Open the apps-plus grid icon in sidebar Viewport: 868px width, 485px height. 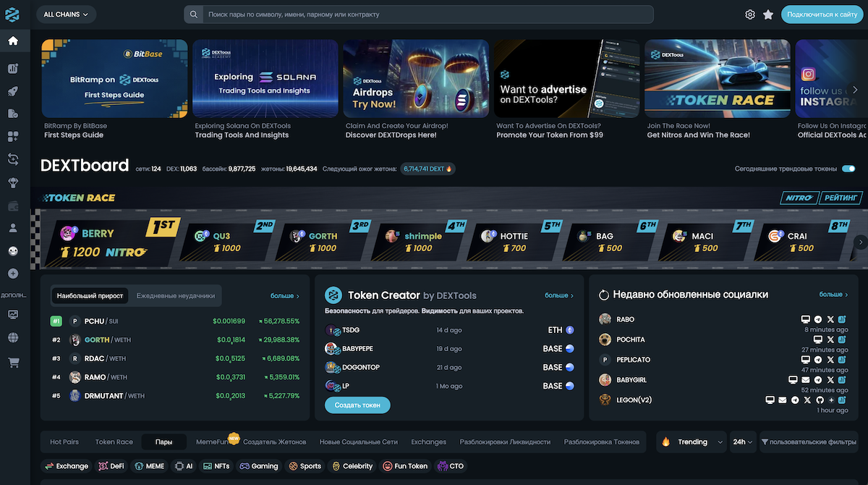pyautogui.click(x=13, y=137)
